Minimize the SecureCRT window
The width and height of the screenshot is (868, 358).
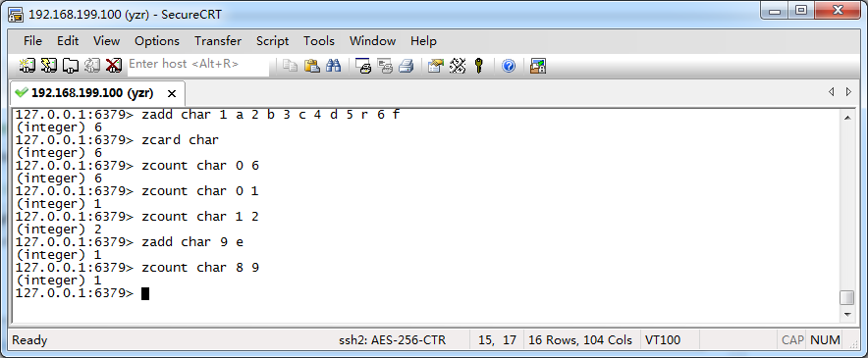tap(775, 10)
